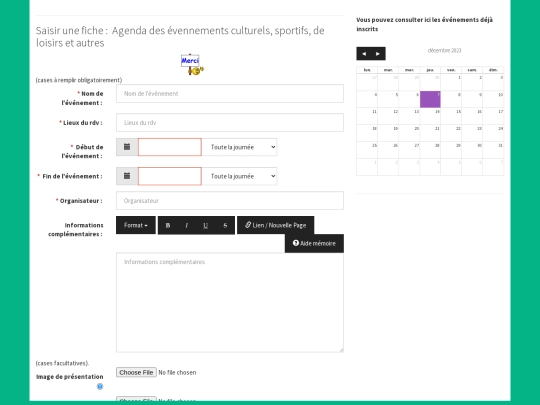Focus the end date input field
Image resolution: width=540 pixels, height=405 pixels.
[x=170, y=176]
